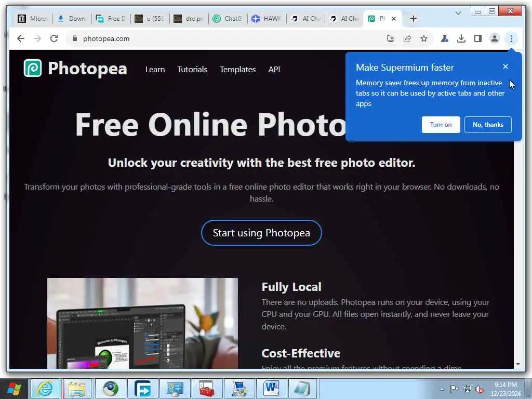Click the Photopea logo icon
Screen dimensions: 532x399
click(x=33, y=68)
